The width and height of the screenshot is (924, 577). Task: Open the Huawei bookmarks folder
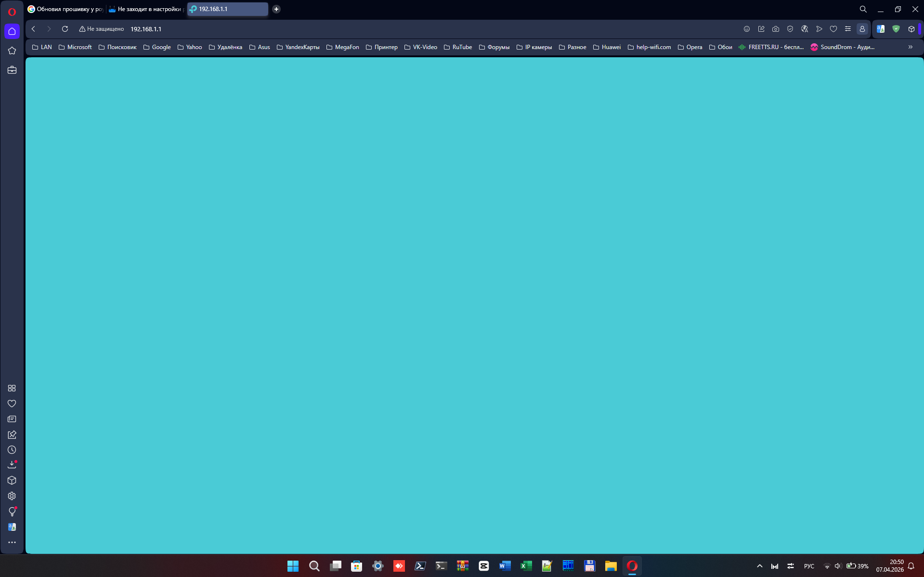click(607, 47)
